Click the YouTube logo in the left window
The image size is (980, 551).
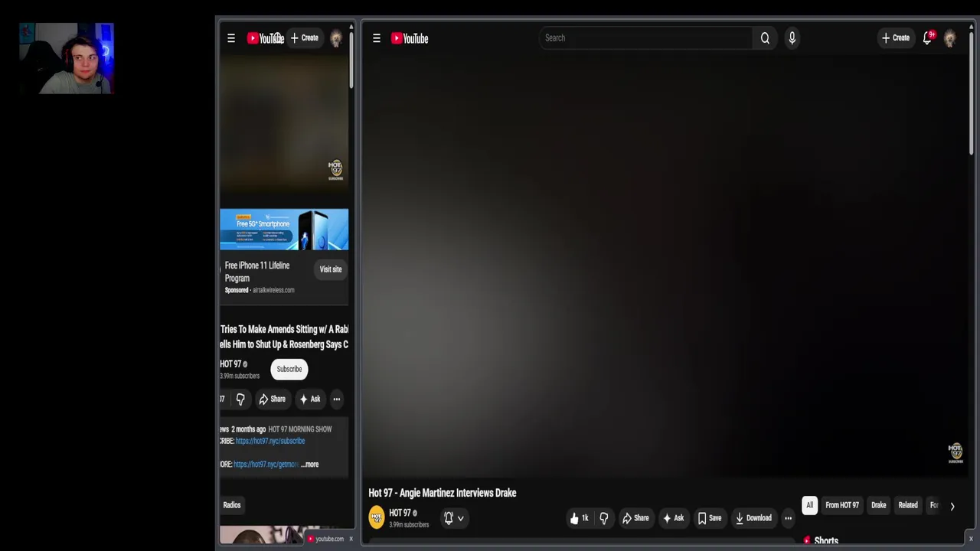265,38
